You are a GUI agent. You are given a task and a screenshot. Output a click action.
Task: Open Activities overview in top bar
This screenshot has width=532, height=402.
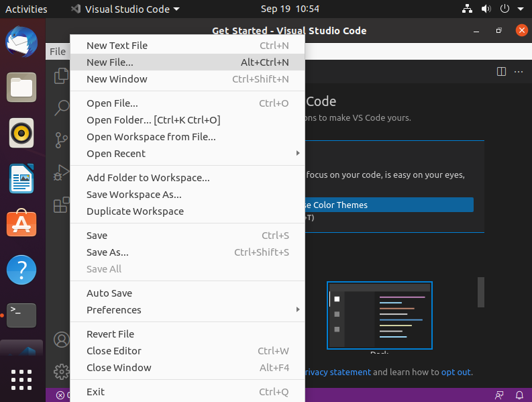click(26, 9)
